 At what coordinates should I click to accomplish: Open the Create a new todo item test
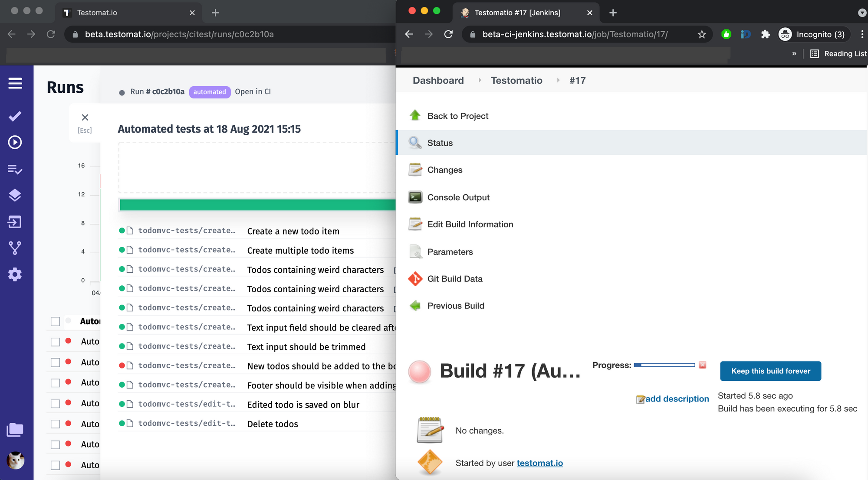pyautogui.click(x=257, y=231)
